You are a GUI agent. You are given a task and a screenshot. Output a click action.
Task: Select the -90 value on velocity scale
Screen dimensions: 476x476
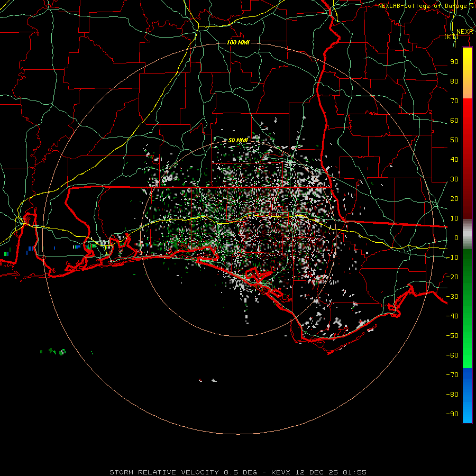(452, 414)
